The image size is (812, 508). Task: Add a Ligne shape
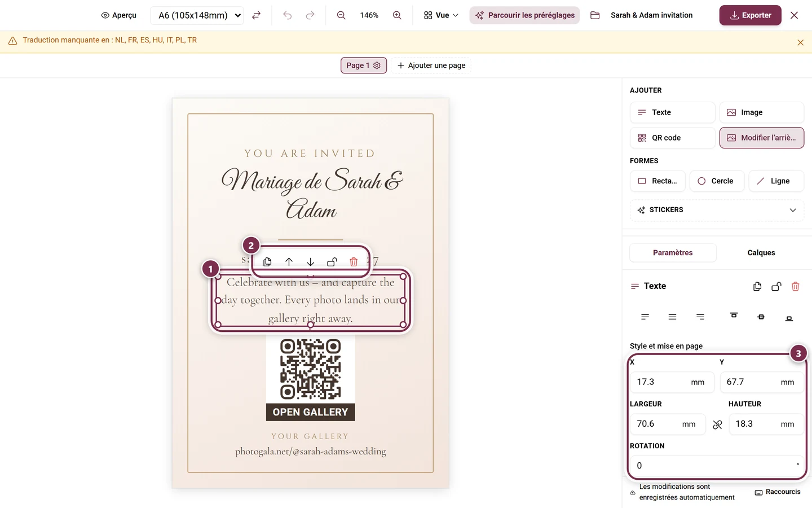(x=776, y=181)
